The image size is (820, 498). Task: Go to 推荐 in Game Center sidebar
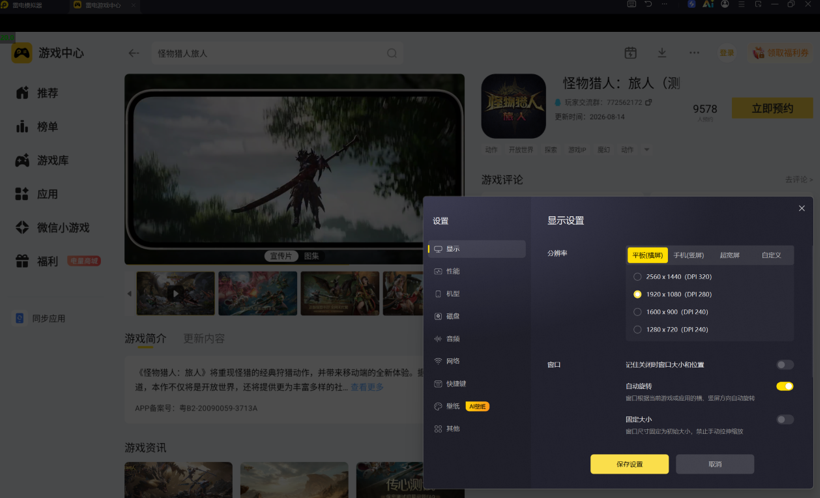(x=37, y=93)
